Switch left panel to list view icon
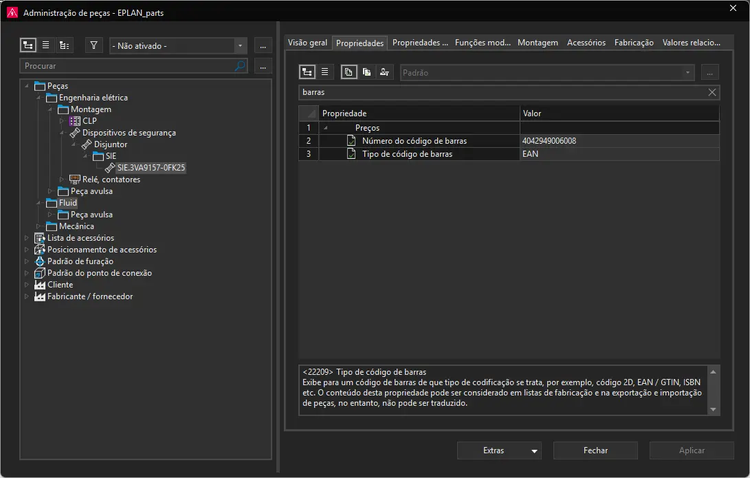 (x=46, y=45)
